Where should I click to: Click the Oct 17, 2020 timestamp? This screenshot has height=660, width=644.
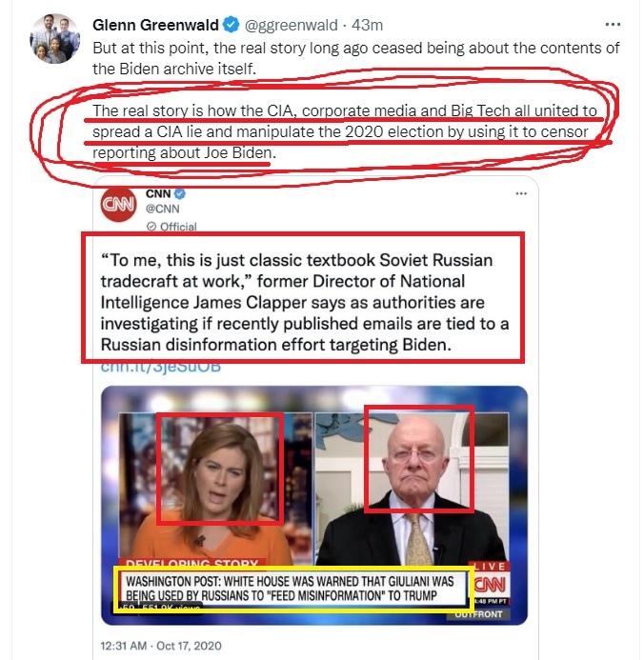(x=161, y=646)
